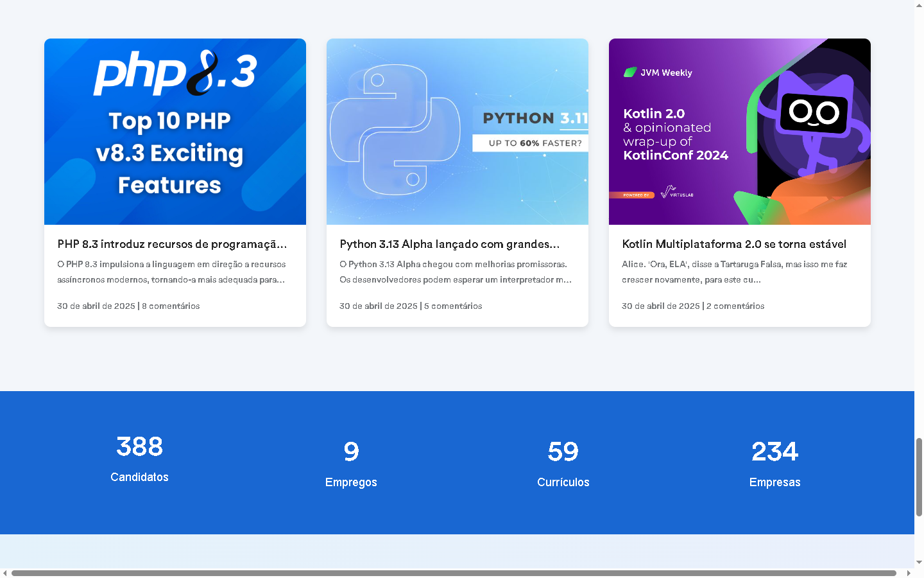The height and width of the screenshot is (578, 924).
Task: Click '2 comentários' on the Kotlin post
Action: 735,306
